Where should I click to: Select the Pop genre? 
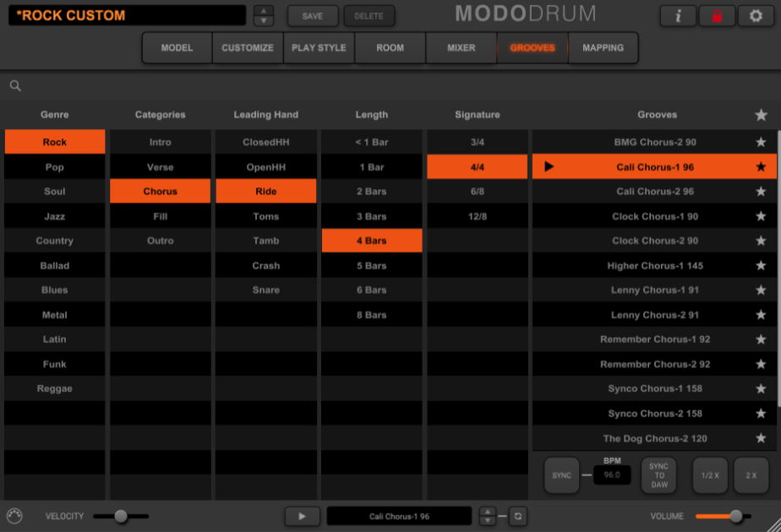(55, 167)
